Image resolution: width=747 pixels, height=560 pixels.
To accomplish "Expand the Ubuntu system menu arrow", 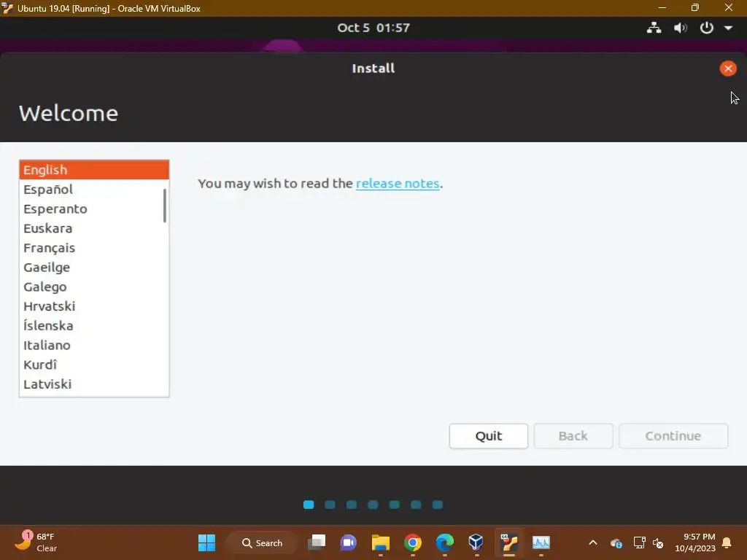I will 728,28.
